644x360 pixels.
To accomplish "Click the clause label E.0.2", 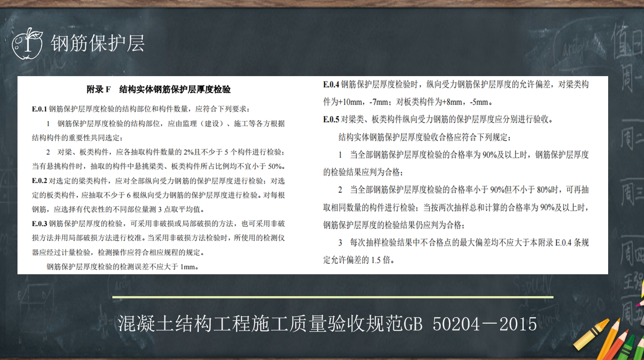I will click(39, 181).
